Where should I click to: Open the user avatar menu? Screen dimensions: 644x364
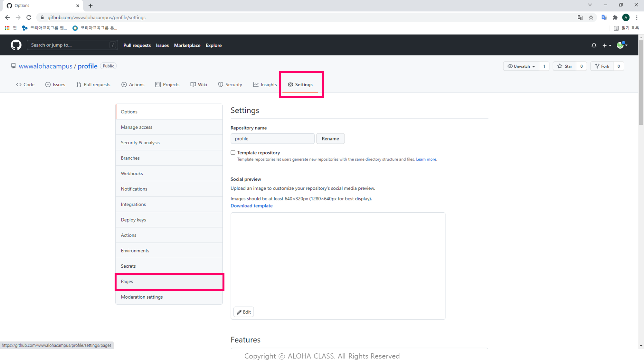pos(622,45)
